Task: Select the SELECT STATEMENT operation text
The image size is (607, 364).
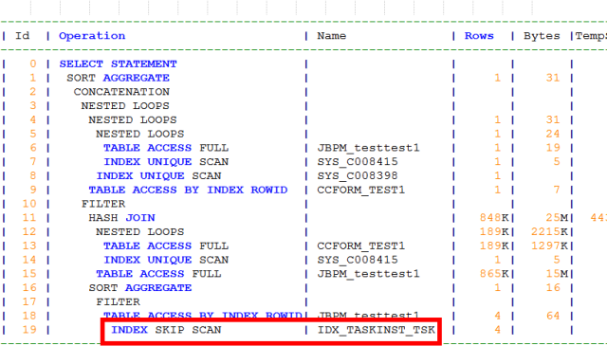Action: pyautogui.click(x=118, y=64)
